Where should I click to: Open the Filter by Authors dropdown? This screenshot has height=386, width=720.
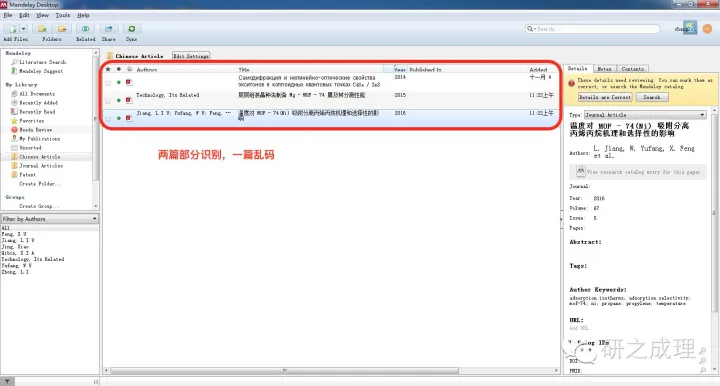tap(50, 219)
